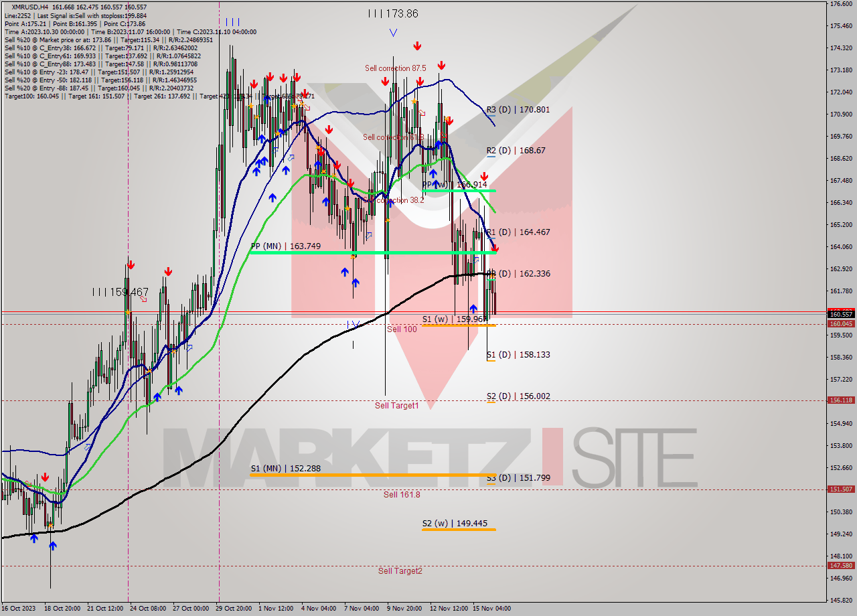This screenshot has height=616, width=857.
Task: Select the Sell Target2 label
Action: tap(400, 571)
